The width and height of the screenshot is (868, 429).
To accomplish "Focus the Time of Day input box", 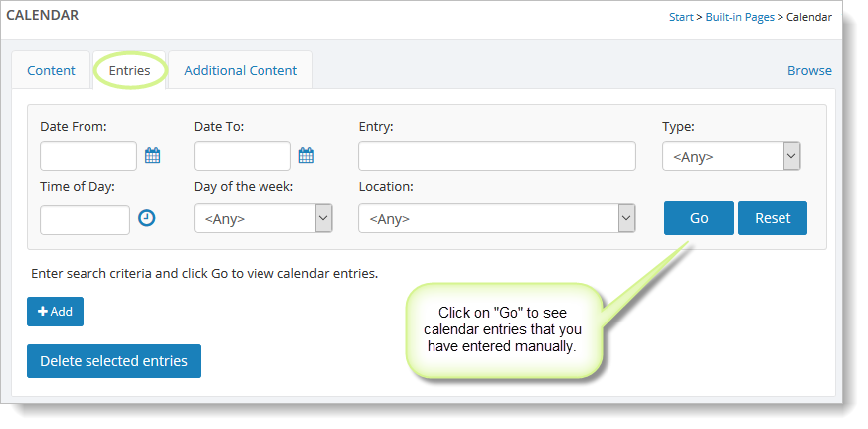I will (x=86, y=220).
